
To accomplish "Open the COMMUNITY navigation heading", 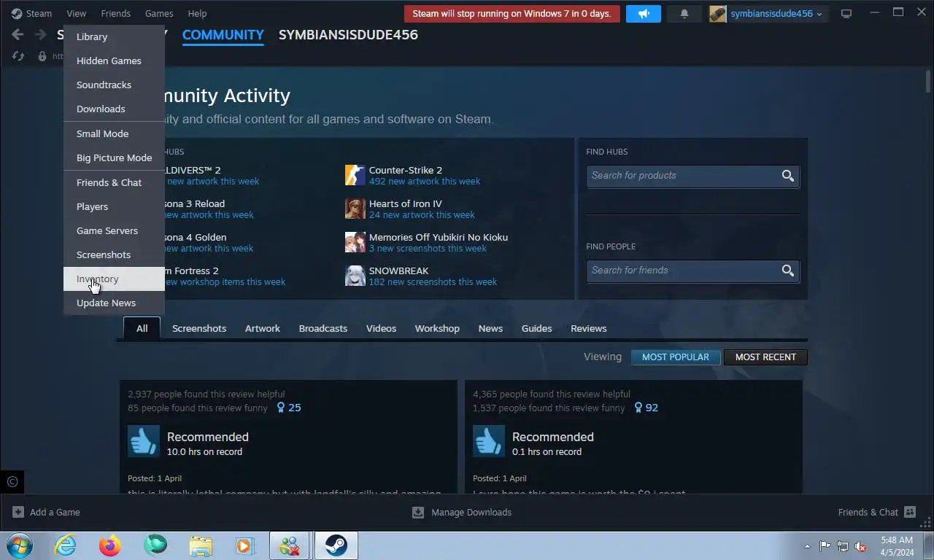I will point(223,34).
